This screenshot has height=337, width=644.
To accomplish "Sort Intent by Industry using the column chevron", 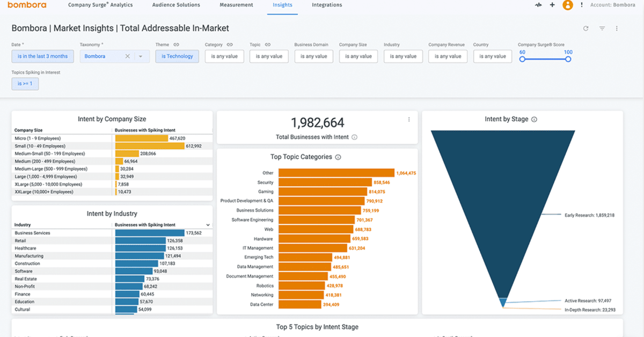I will click(208, 225).
